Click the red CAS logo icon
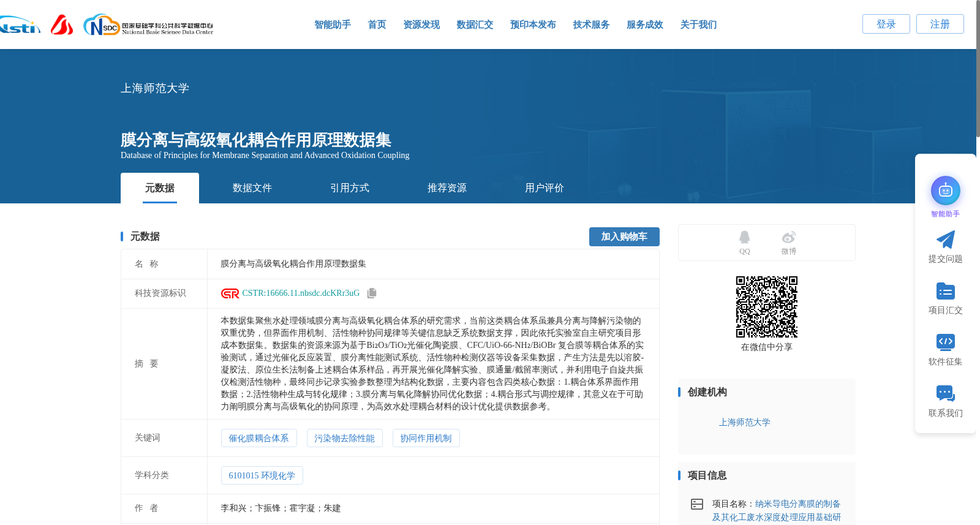Image resolution: width=980 pixels, height=525 pixels. coord(62,25)
